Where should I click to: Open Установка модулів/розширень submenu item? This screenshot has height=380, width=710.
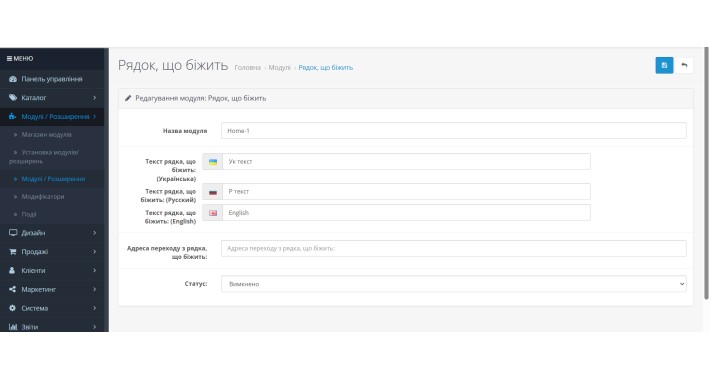(x=52, y=157)
